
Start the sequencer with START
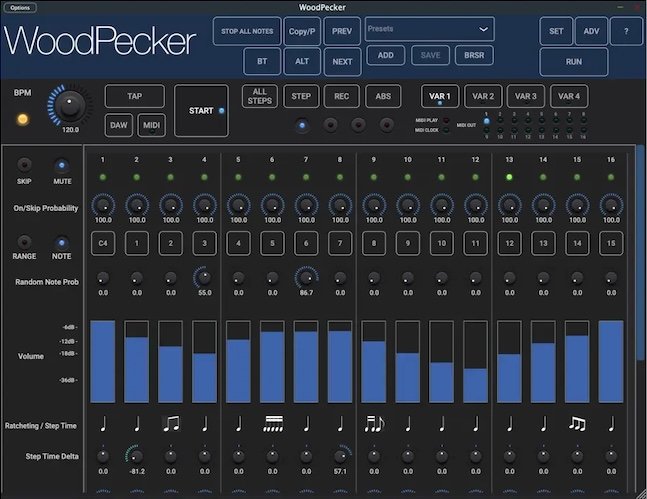coord(201,111)
